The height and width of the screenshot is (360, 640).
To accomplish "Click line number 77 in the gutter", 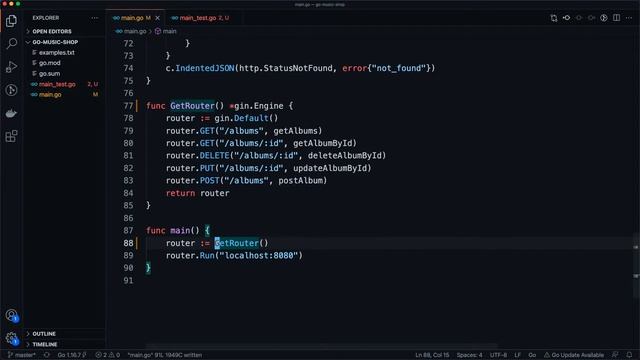I will [129, 106].
